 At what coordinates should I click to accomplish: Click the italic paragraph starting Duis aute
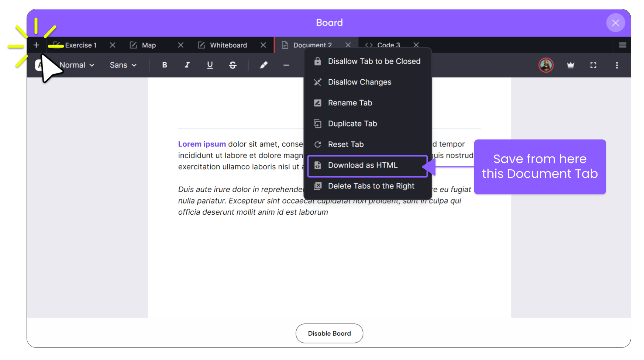[324, 201]
